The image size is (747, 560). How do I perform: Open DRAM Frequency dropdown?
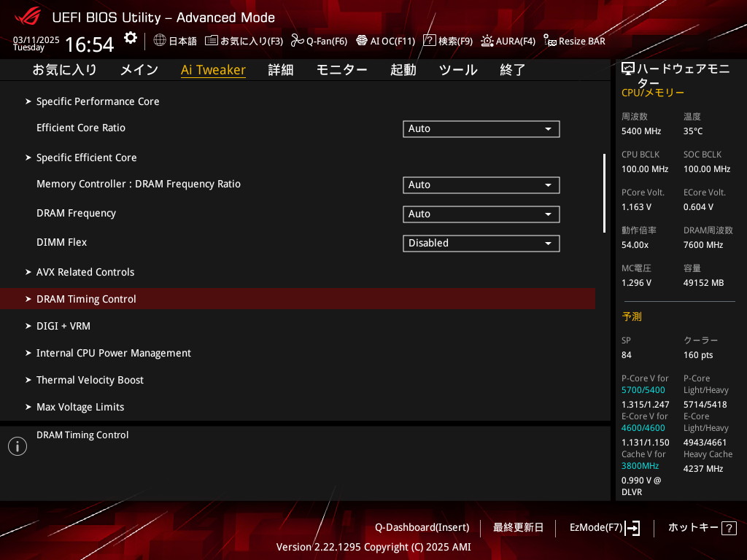(481, 214)
